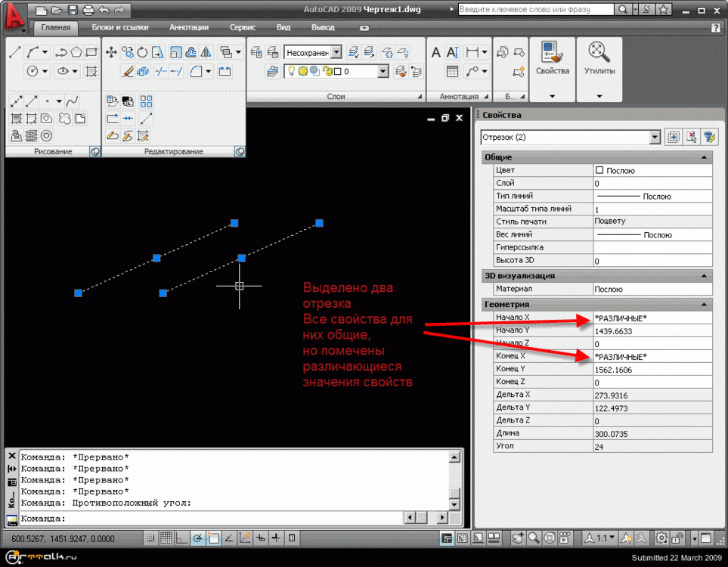Image resolution: width=728 pixels, height=567 pixels.
Task: Pin the Рисование panel open
Action: [x=94, y=151]
